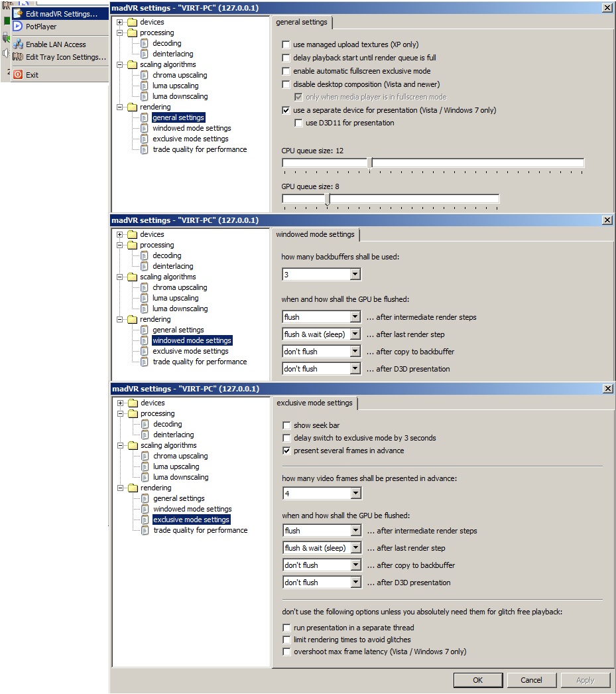Enable run presentation in a separate thread
Viewport: 616px width, 694px height.
pyautogui.click(x=286, y=628)
